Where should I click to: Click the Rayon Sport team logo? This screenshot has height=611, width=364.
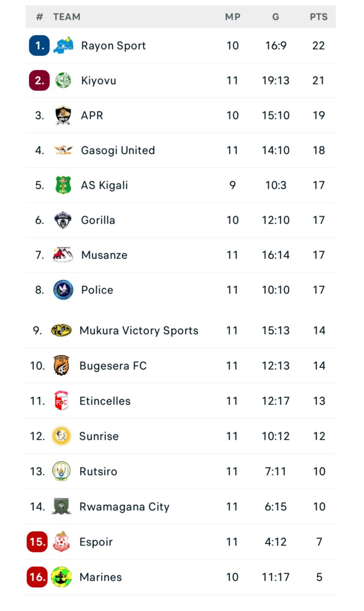[x=64, y=46]
